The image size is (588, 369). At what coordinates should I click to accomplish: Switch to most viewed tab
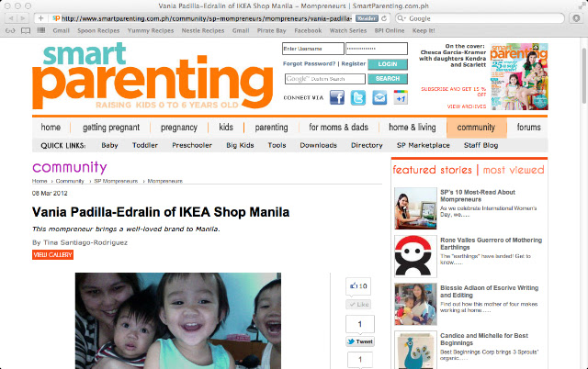[514, 170]
